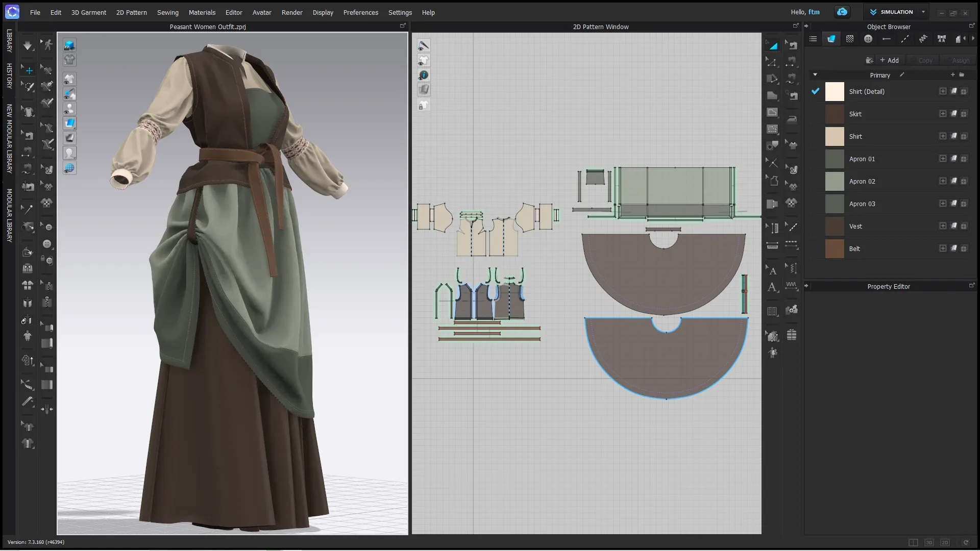Select the Transform/Move tool
980x551 pixels.
[28, 69]
